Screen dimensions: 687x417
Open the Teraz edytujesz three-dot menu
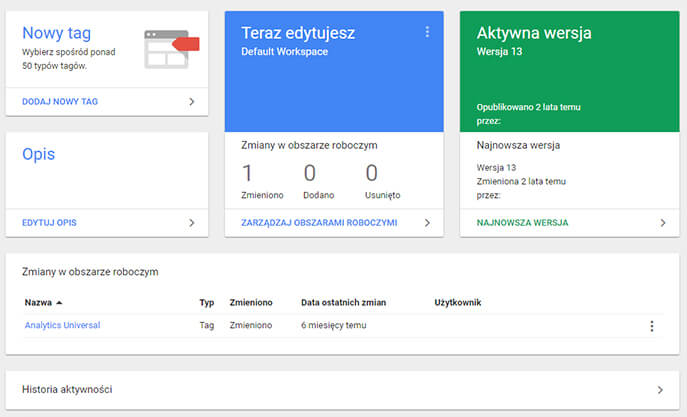click(x=427, y=32)
